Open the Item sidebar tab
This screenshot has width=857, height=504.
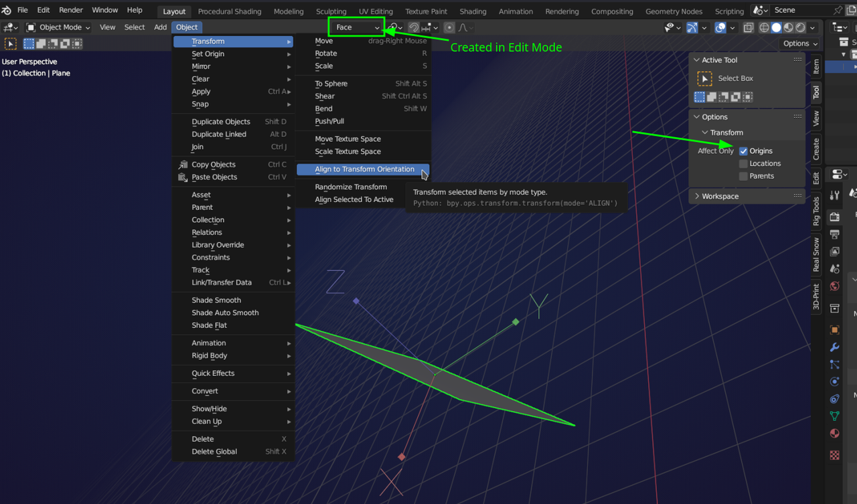[x=815, y=66]
